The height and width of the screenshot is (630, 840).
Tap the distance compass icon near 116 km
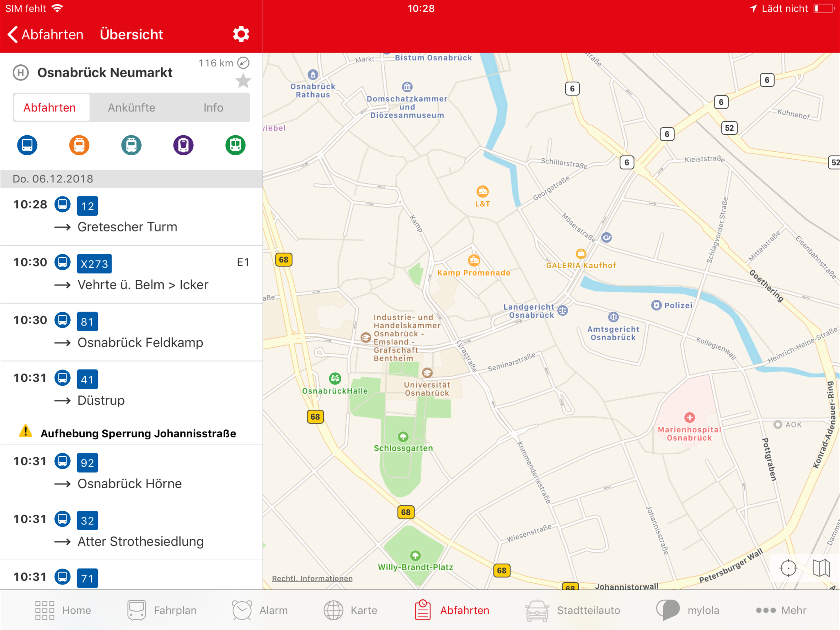pyautogui.click(x=244, y=63)
